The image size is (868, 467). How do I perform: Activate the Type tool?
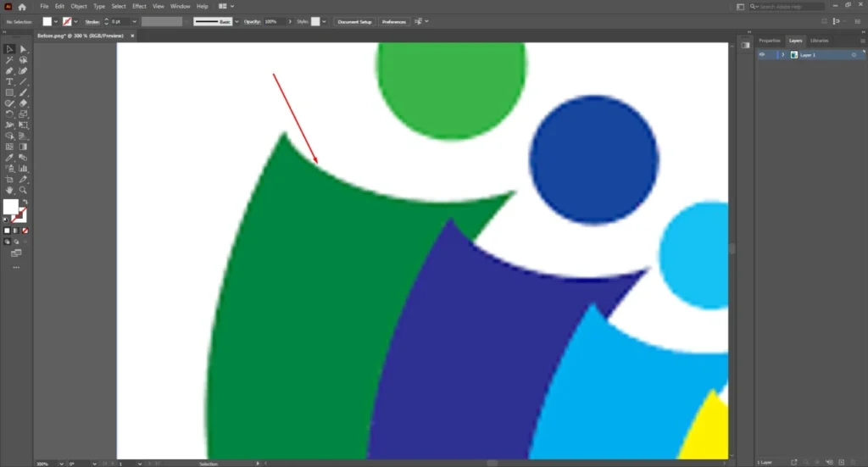click(x=9, y=82)
